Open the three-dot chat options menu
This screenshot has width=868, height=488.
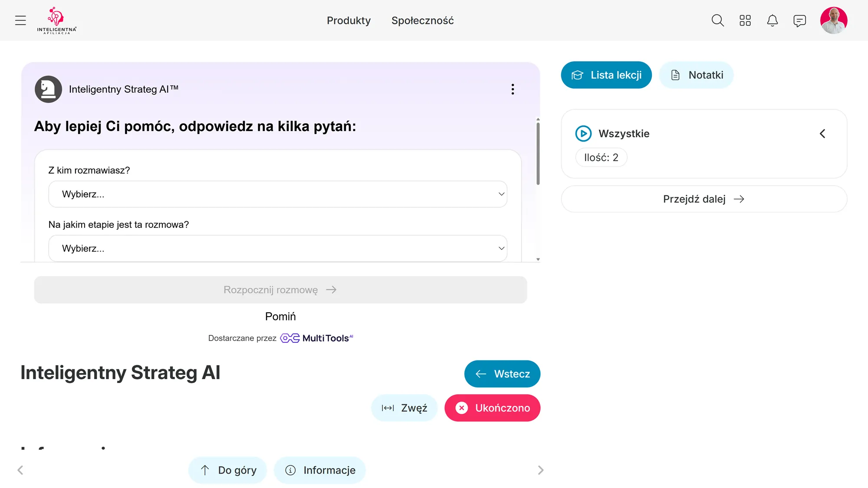click(x=513, y=89)
